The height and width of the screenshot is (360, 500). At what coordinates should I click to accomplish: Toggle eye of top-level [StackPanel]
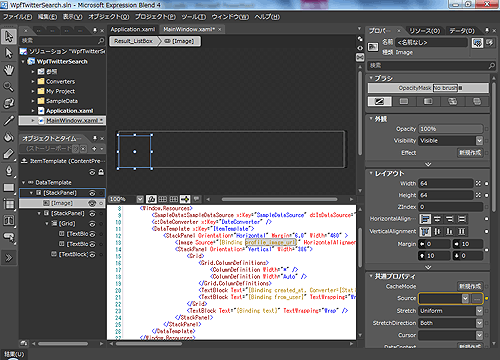pyautogui.click(x=92, y=193)
